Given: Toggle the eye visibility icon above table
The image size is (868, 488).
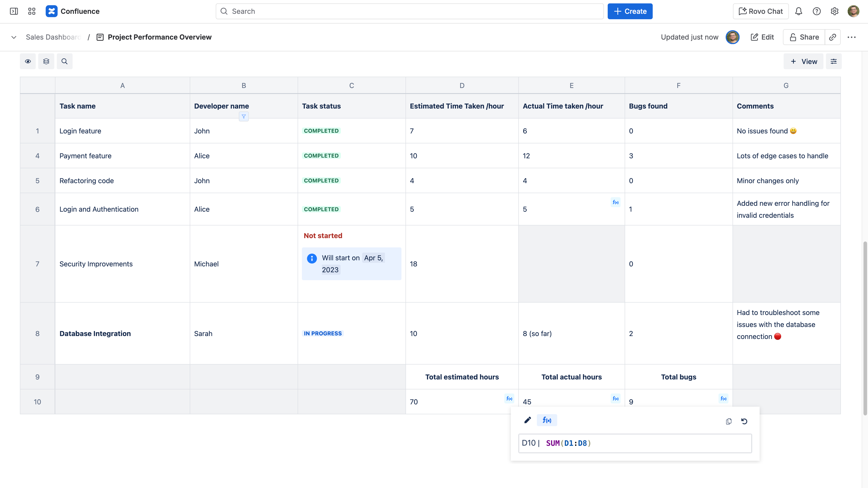Looking at the screenshot, I should click(x=28, y=61).
